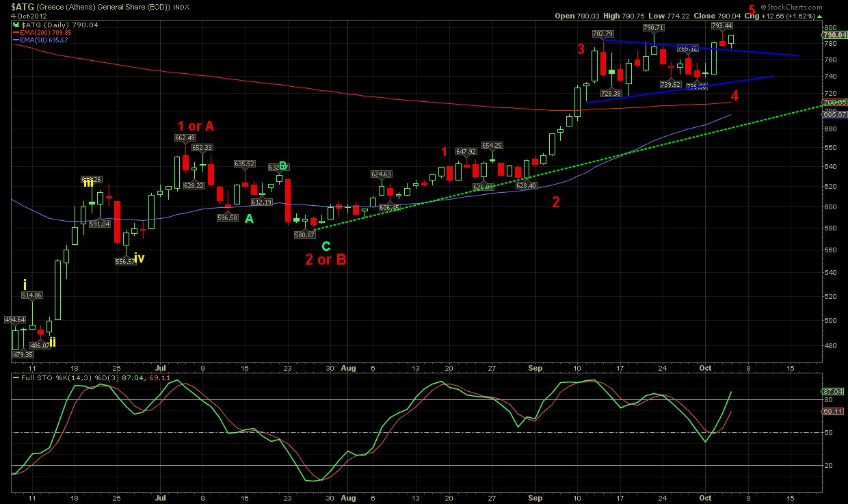Click the 662.49 price label
848x504 pixels.
pyautogui.click(x=185, y=137)
